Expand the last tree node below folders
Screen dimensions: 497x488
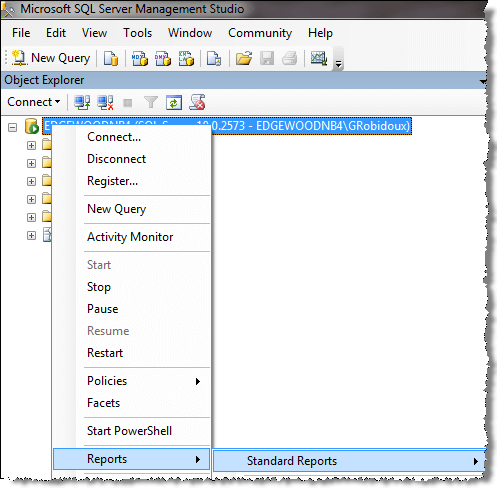click(31, 235)
